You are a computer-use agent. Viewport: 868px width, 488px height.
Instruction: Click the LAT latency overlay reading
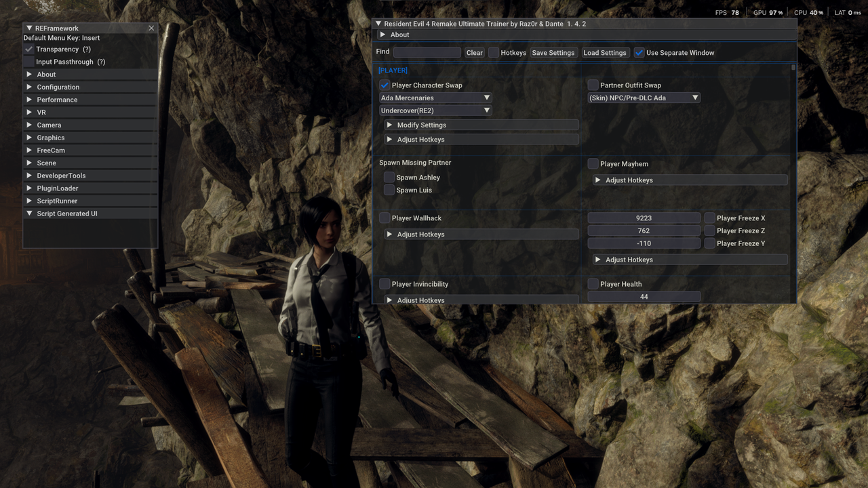848,13
